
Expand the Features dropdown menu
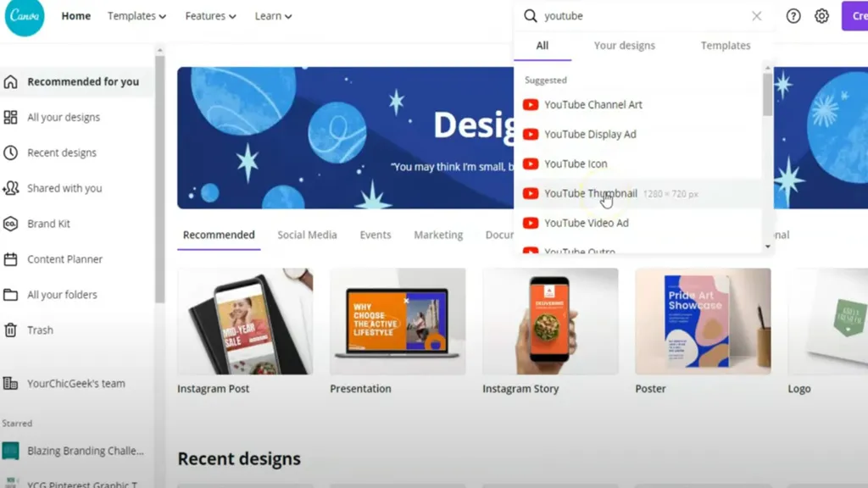[210, 16]
